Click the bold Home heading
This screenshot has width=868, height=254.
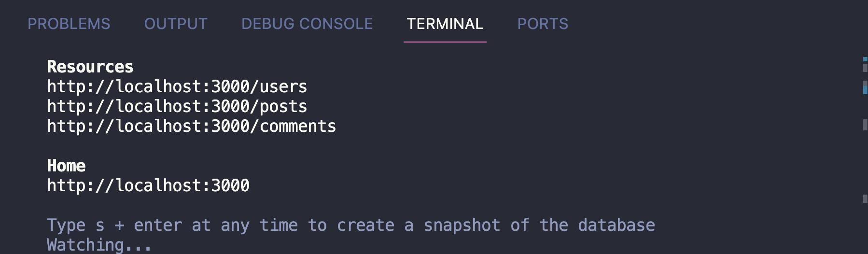66,166
